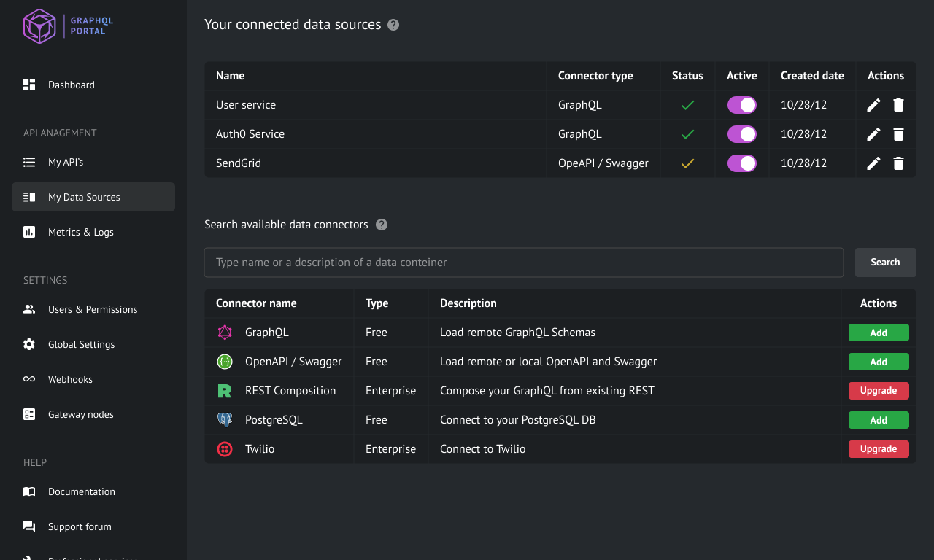The image size is (934, 560).
Task: Select the User service name cell
Action: (x=375, y=105)
